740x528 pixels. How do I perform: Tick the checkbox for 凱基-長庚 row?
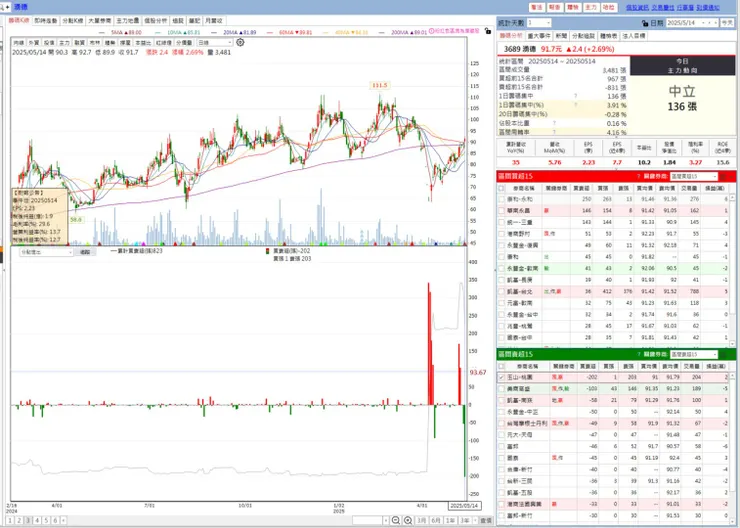pyautogui.click(x=501, y=280)
